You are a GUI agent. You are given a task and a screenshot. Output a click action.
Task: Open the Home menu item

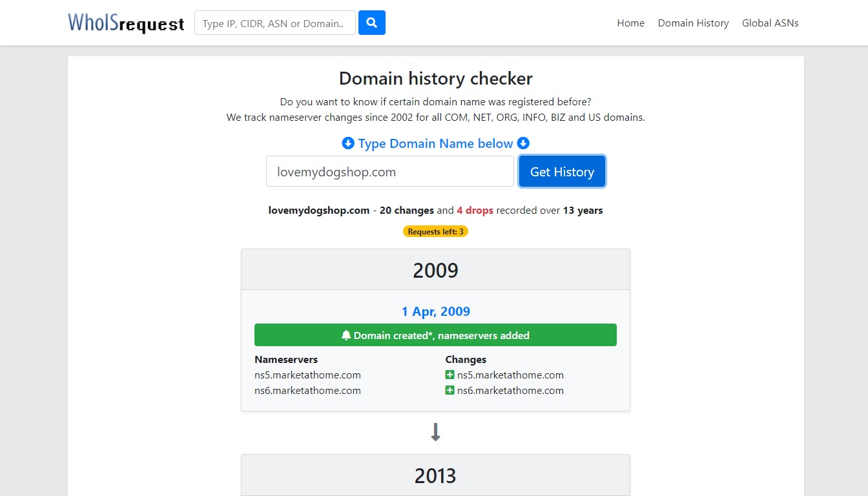[x=630, y=23]
